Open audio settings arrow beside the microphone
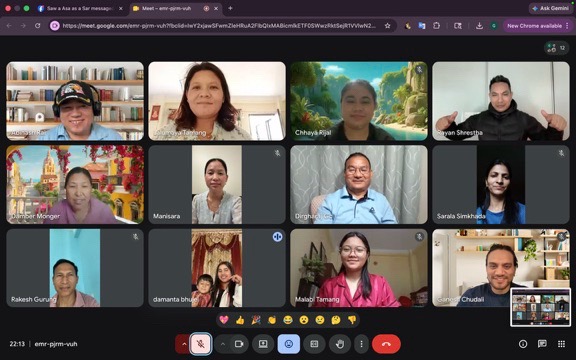This screenshot has height=360, width=576. coord(184,344)
